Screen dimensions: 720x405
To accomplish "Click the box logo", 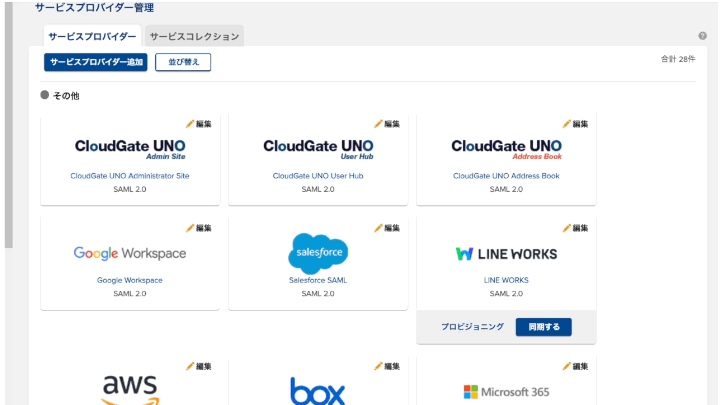I will 318,391.
